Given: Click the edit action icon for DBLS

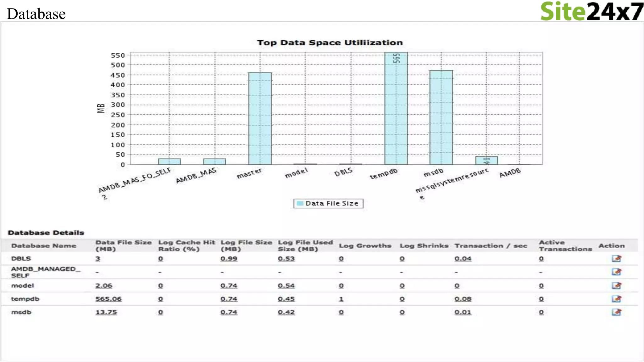Looking at the screenshot, I should coord(616,259).
